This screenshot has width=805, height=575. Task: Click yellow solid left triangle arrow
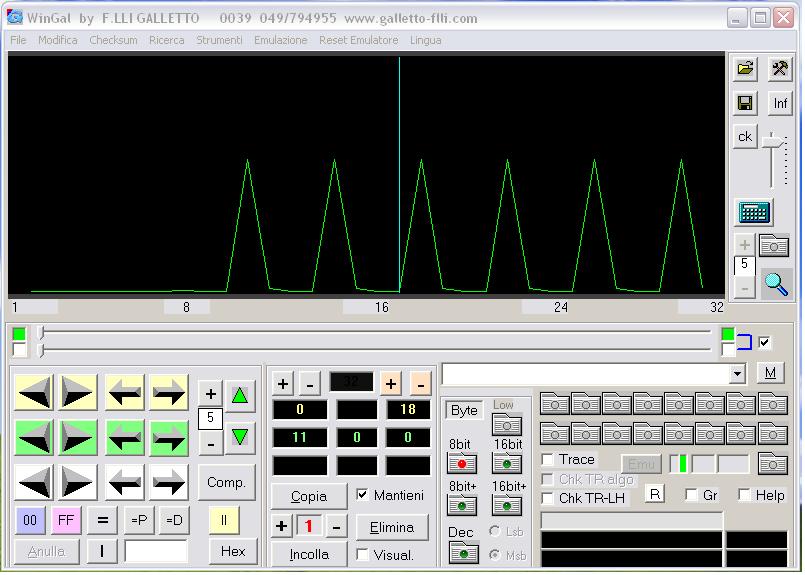tap(34, 393)
